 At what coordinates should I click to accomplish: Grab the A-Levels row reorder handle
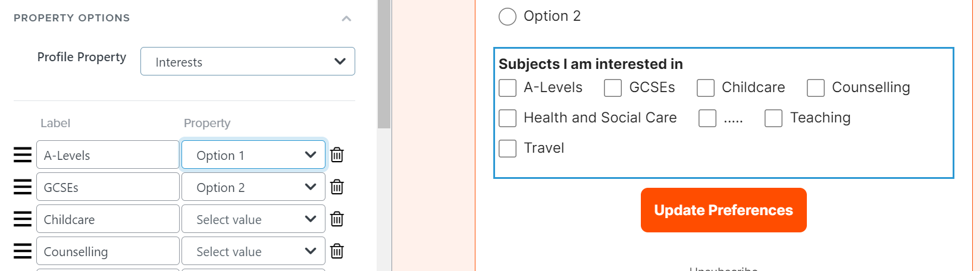(23, 155)
